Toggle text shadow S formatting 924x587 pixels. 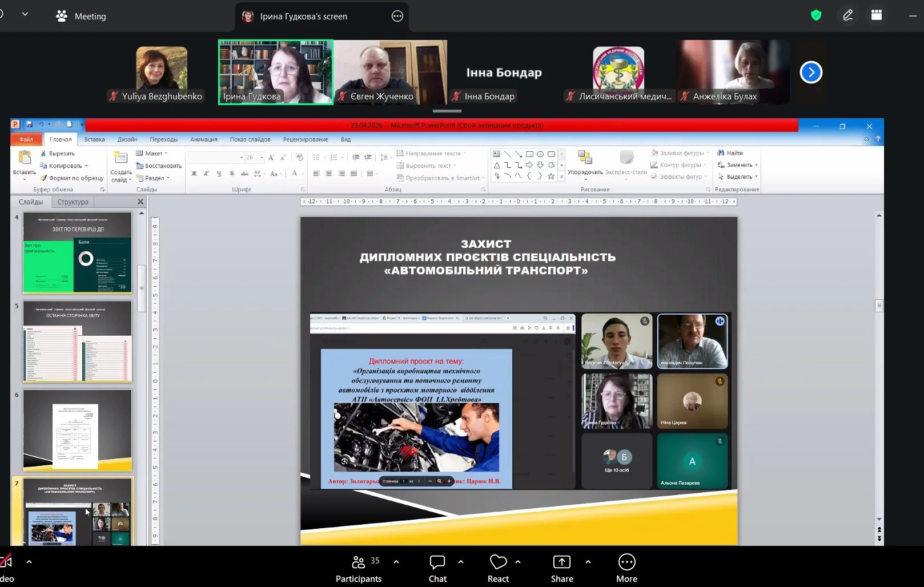231,174
